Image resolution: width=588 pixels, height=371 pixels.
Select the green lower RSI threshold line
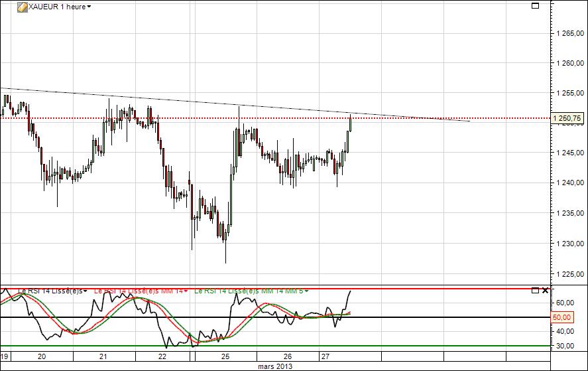tap(431, 346)
